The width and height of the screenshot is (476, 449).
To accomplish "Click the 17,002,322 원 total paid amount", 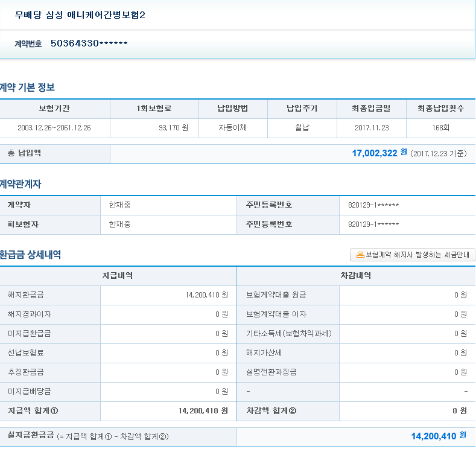I will 379,153.
